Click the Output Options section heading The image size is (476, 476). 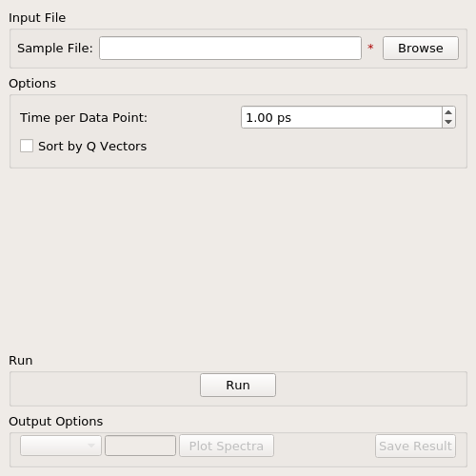[56, 422]
